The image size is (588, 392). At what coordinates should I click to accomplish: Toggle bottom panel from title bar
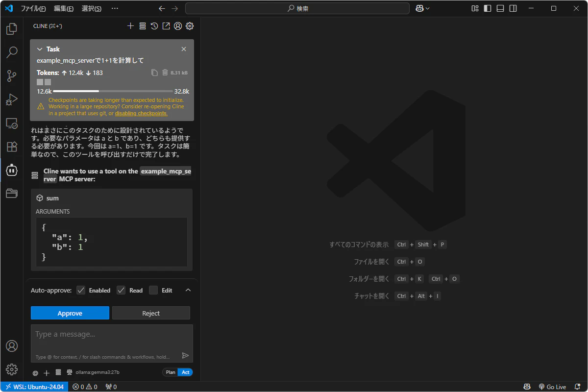pos(500,8)
